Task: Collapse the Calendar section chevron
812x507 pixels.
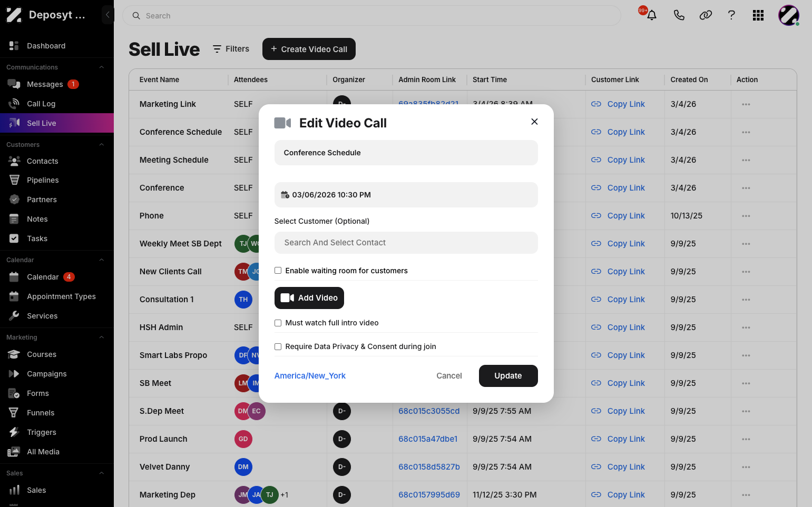Action: pyautogui.click(x=102, y=260)
